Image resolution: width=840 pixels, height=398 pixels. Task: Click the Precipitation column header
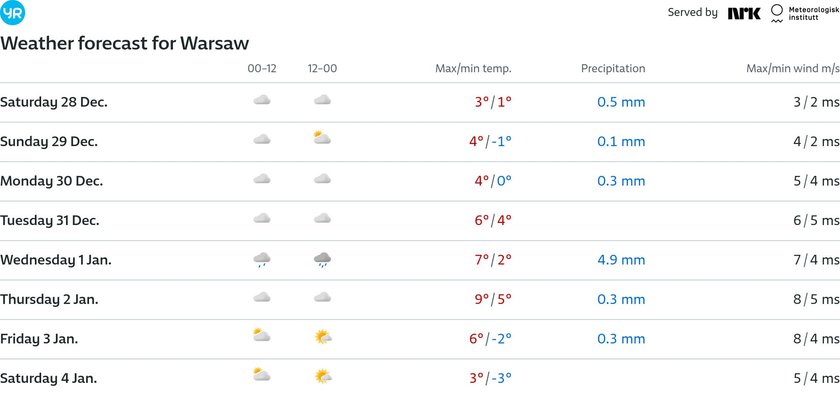613,69
